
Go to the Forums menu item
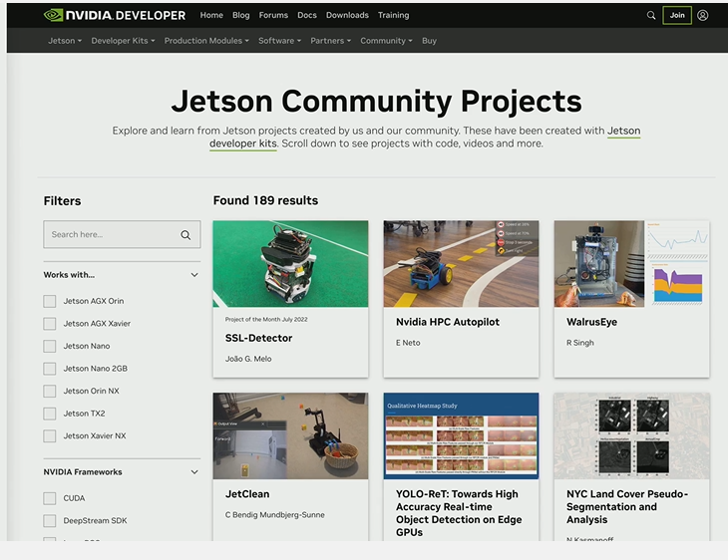tap(273, 15)
